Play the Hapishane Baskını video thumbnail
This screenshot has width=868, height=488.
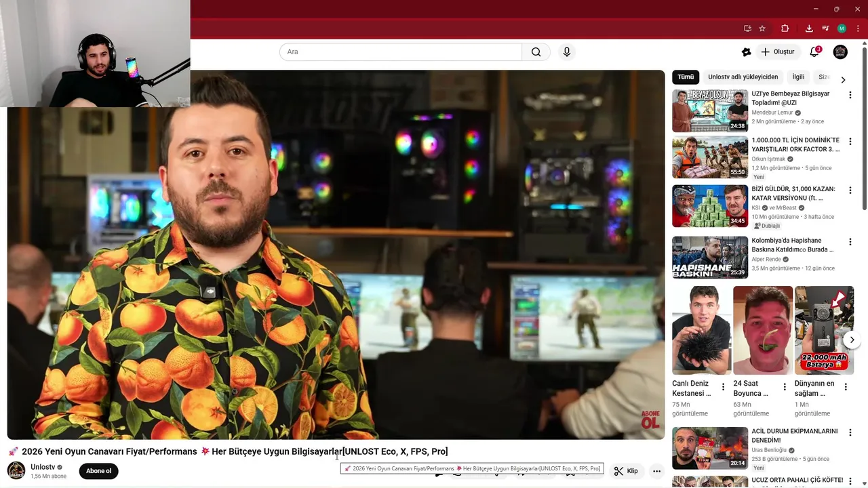pyautogui.click(x=710, y=258)
